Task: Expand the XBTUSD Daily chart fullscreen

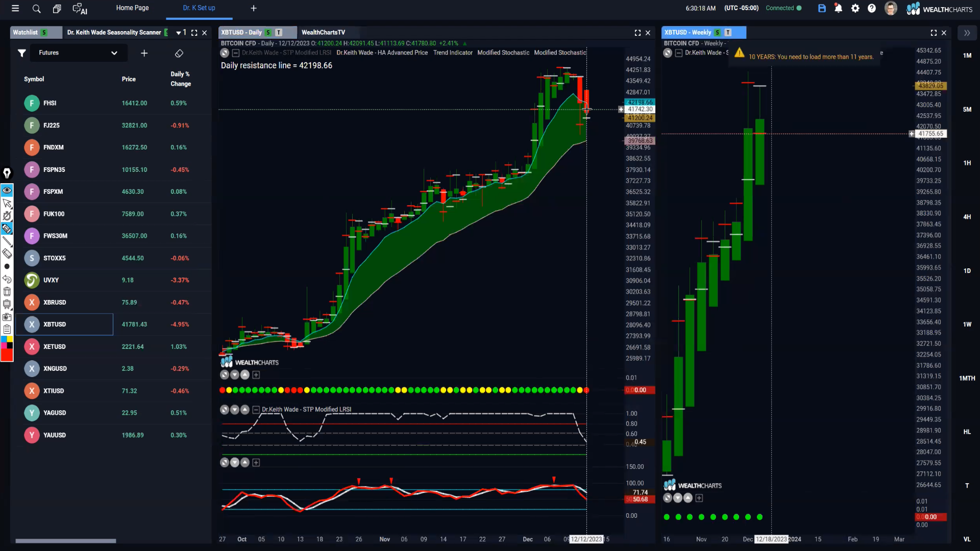Action: click(x=638, y=33)
